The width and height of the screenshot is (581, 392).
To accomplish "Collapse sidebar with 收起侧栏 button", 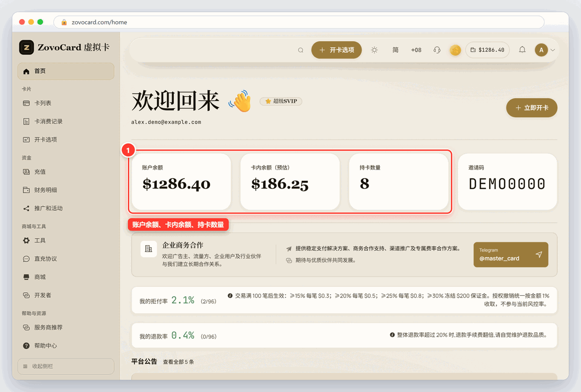I will 65,367.
